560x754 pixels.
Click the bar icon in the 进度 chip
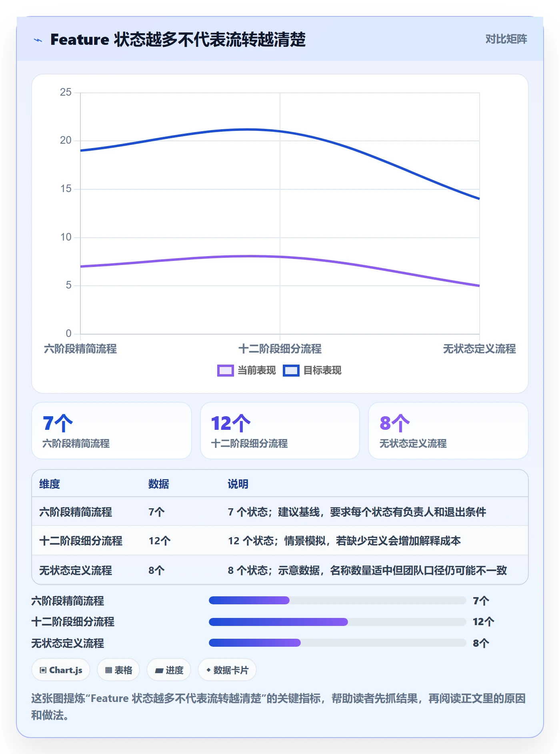[x=159, y=670]
